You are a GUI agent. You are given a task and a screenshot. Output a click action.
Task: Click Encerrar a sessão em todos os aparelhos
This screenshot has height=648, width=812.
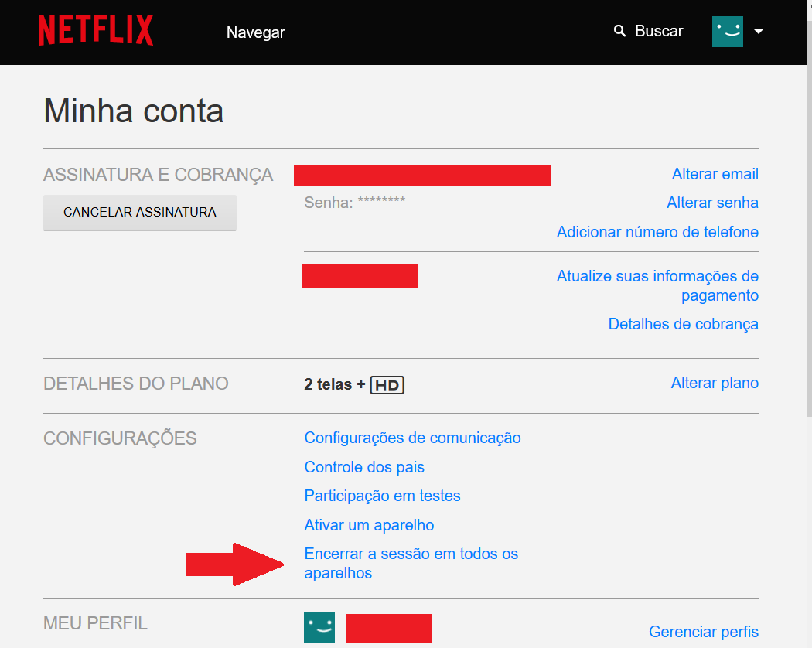411,564
